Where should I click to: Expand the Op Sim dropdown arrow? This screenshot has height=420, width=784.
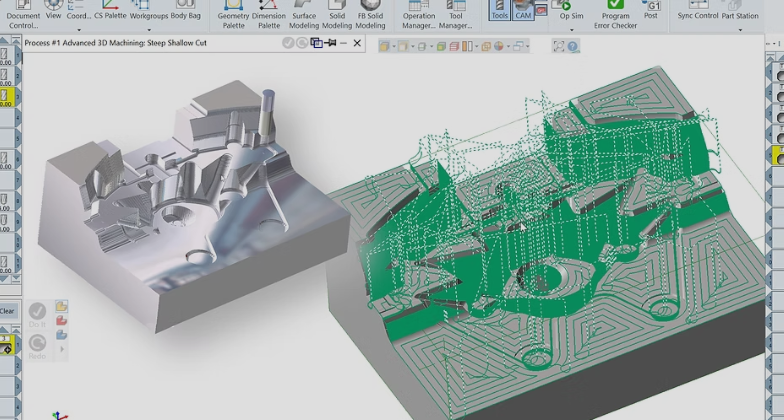coord(572,29)
